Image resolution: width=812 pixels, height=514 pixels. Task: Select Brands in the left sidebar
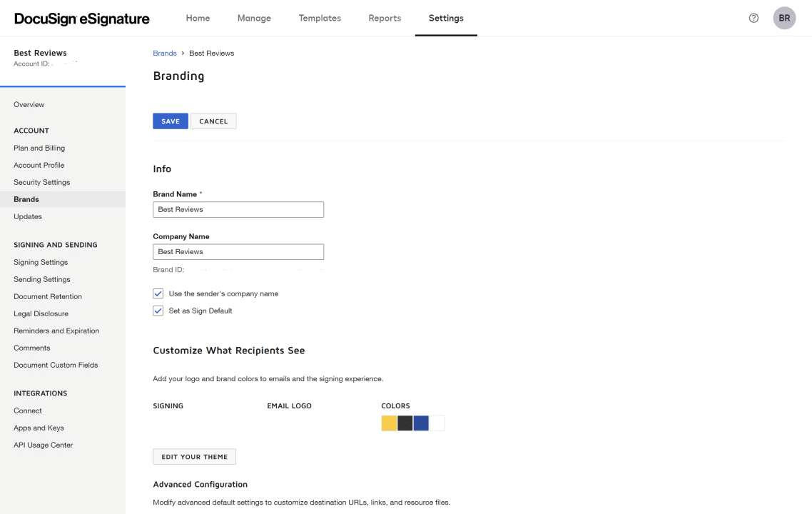[26, 199]
